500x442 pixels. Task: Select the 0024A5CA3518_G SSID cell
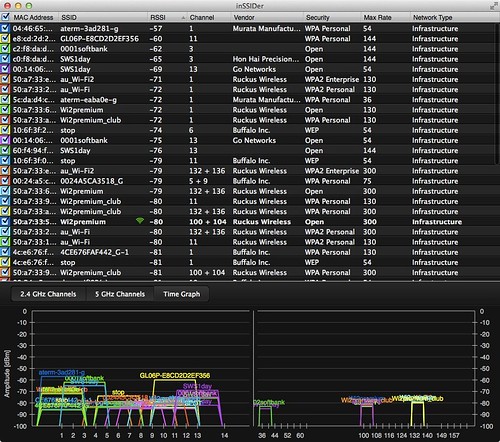[91, 181]
